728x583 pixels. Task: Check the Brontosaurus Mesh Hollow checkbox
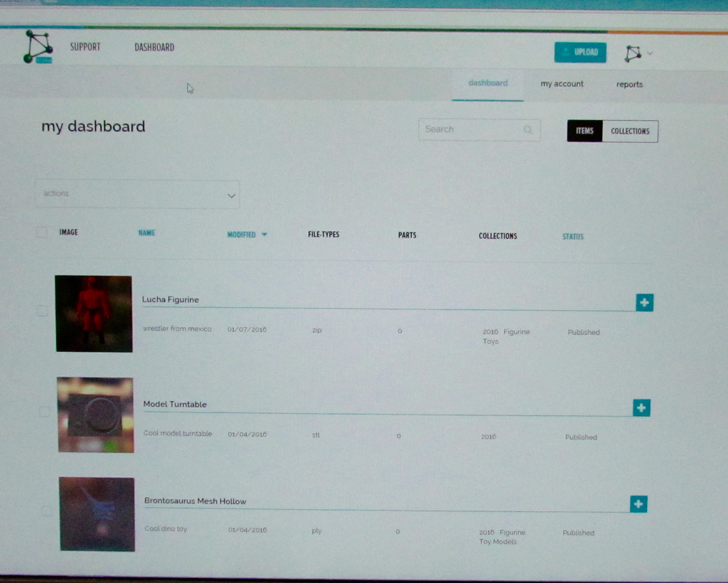(46, 510)
